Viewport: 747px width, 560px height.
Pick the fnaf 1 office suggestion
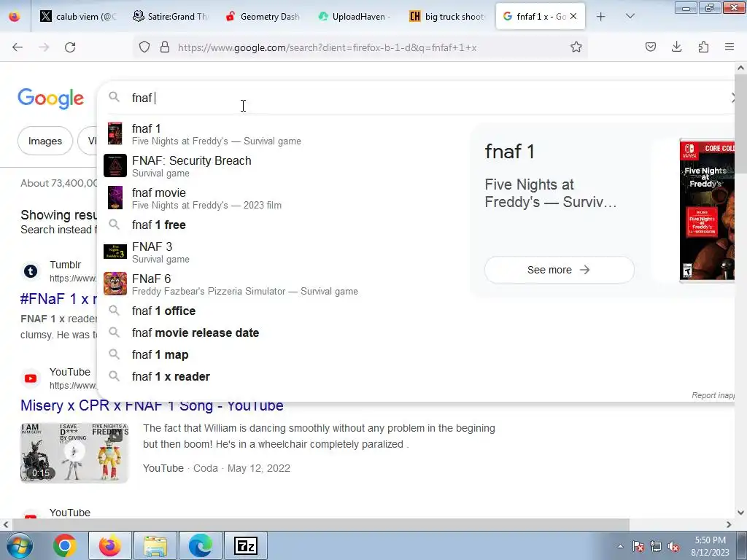pos(285,311)
